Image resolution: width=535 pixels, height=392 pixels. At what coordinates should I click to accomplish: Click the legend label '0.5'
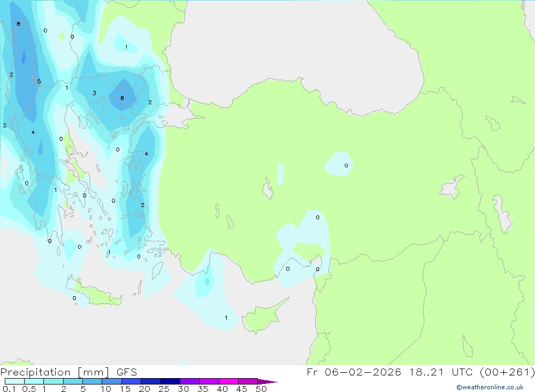[x=29, y=389]
